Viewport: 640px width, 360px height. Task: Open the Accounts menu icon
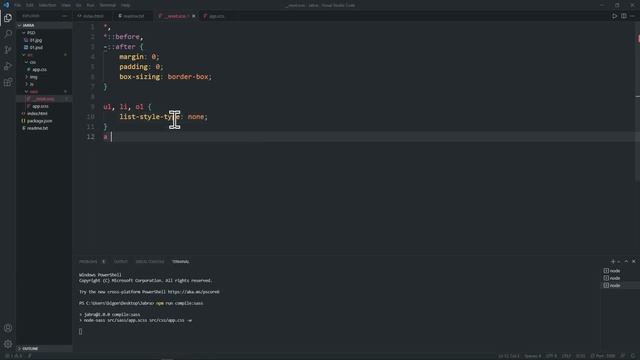coord(8,328)
